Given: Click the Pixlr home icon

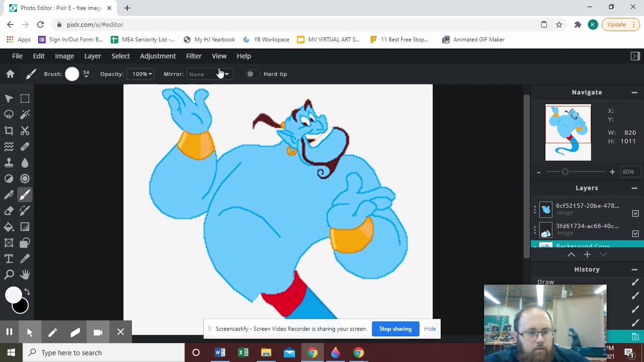Looking at the screenshot, I should pos(10,74).
